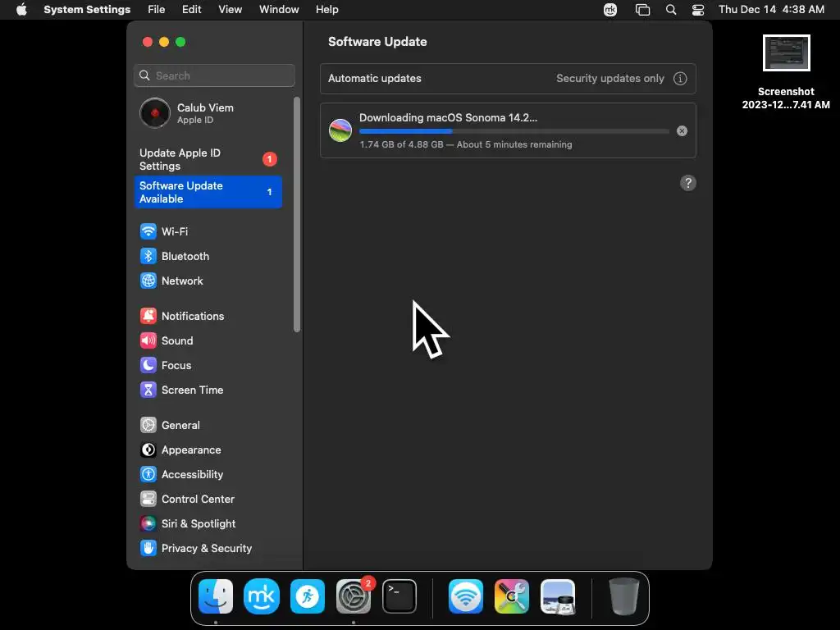Open Focus settings
The height and width of the screenshot is (630, 840).
coord(208,365)
